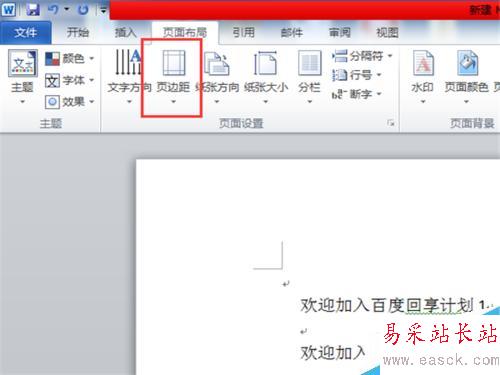Expand the 文字方向 dropdown arrow

[129, 102]
